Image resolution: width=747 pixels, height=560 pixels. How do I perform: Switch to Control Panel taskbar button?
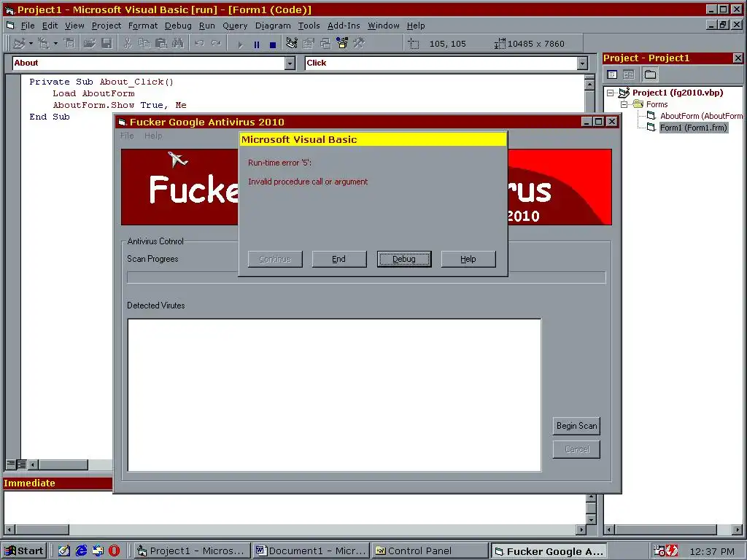coord(430,551)
